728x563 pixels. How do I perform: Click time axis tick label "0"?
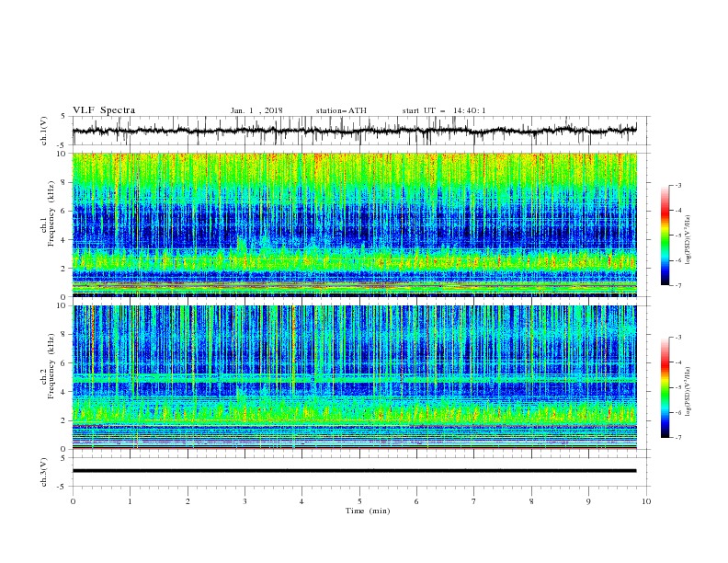pos(73,501)
